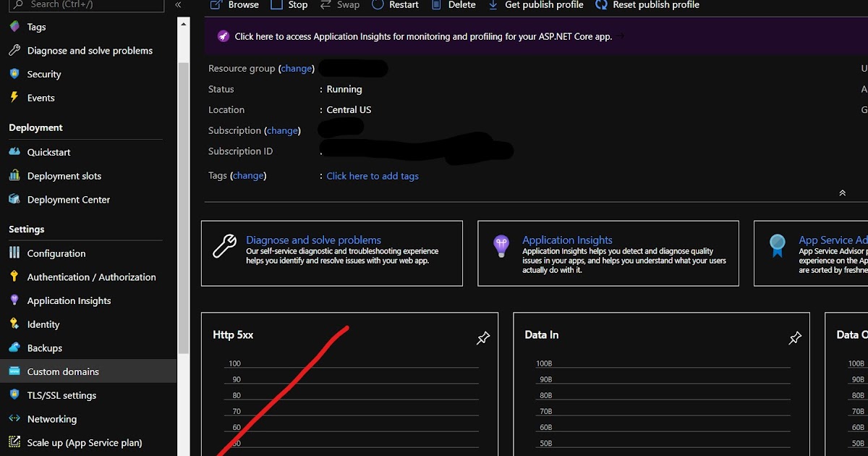The image size is (868, 456).
Task: Switch to Custom domains
Action: 61,371
